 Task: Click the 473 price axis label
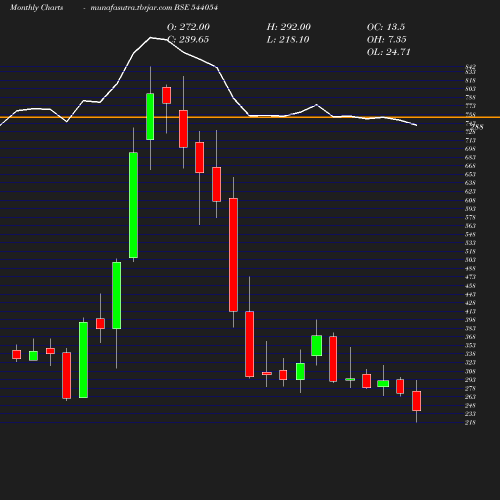pyautogui.click(x=470, y=277)
